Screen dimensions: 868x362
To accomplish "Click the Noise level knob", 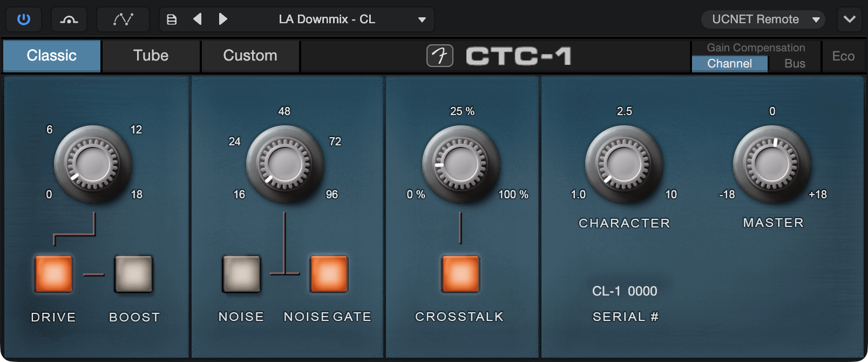I will (x=285, y=164).
